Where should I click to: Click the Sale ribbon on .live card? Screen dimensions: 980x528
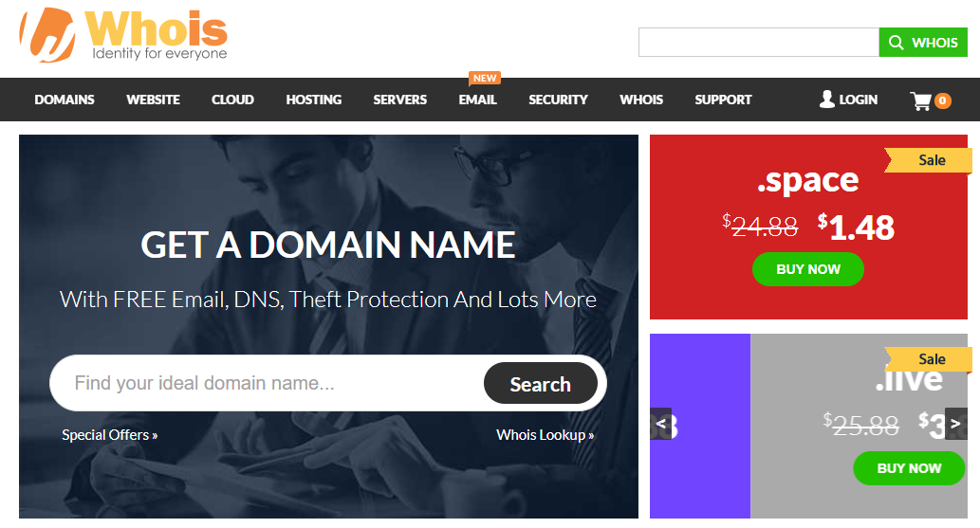pyautogui.click(x=929, y=359)
